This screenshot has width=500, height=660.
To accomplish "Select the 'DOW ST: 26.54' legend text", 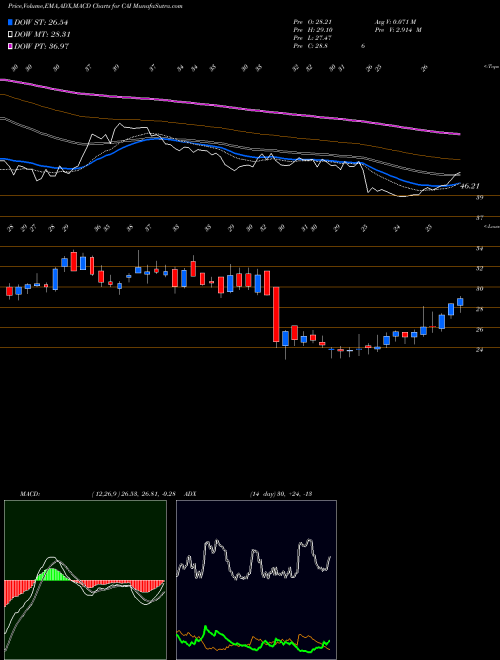I will coord(41,22).
